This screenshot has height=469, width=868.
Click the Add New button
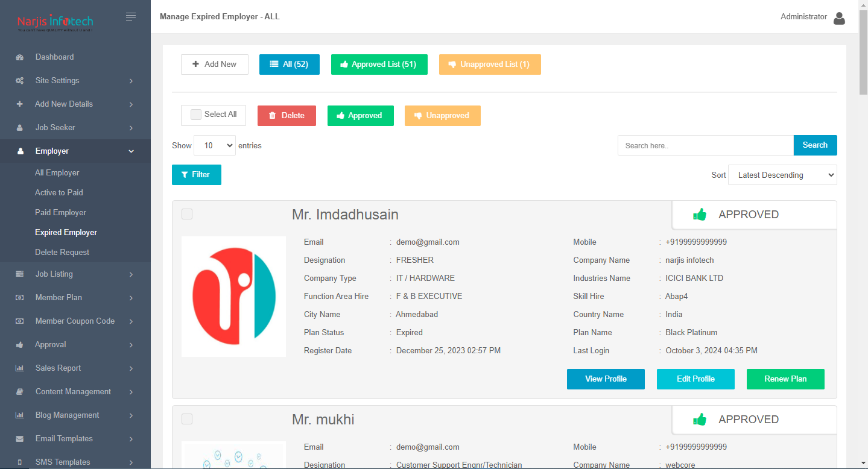pyautogui.click(x=215, y=65)
